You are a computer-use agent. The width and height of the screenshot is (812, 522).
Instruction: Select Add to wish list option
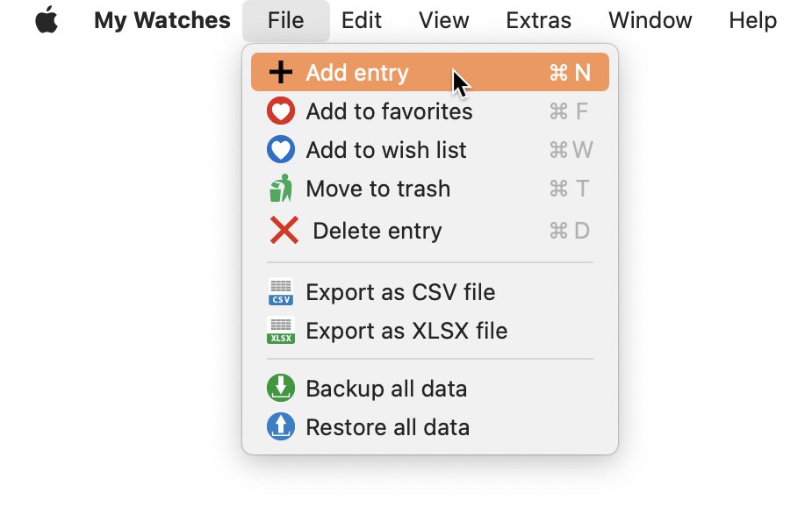tap(430, 150)
